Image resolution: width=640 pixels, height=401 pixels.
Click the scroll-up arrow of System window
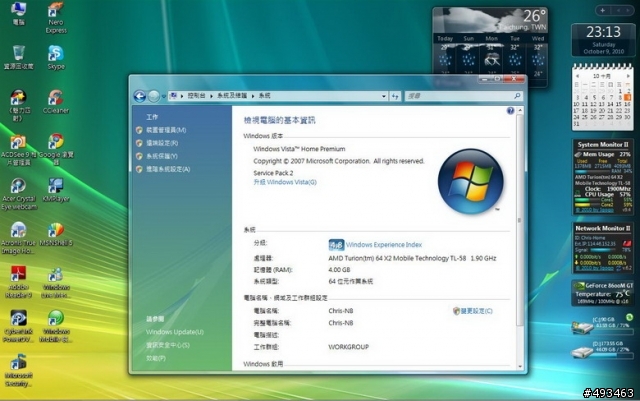520,111
